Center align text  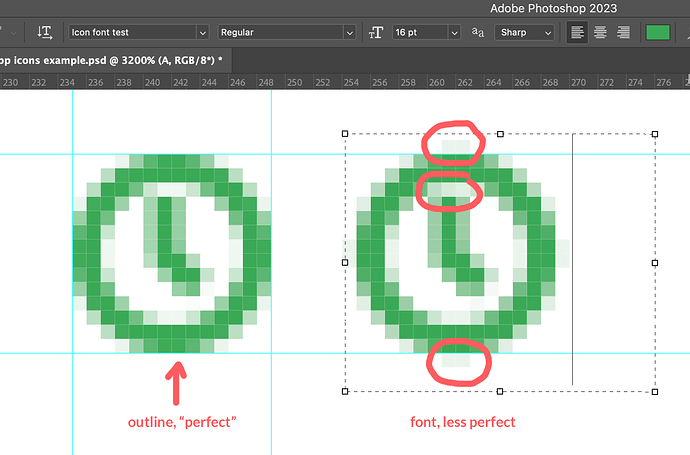(x=600, y=32)
